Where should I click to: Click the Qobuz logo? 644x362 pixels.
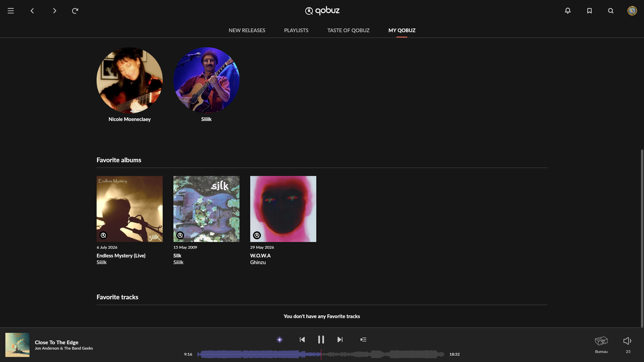(322, 11)
